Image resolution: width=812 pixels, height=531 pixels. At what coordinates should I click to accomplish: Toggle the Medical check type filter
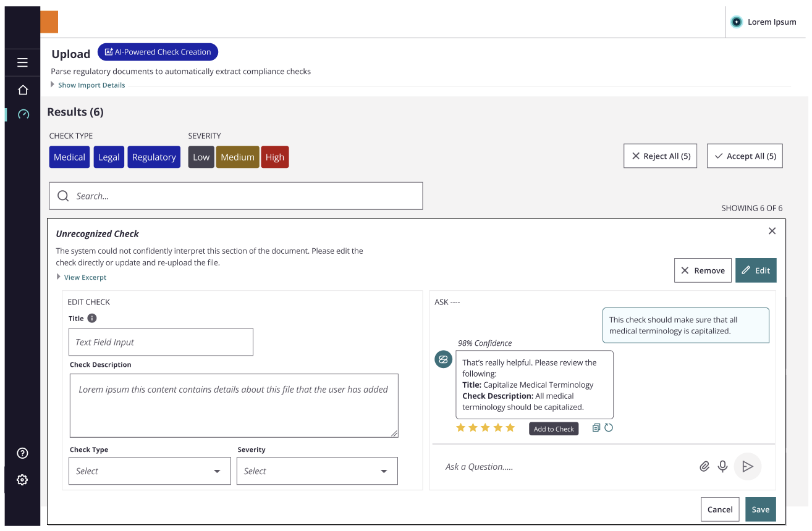[x=69, y=157]
